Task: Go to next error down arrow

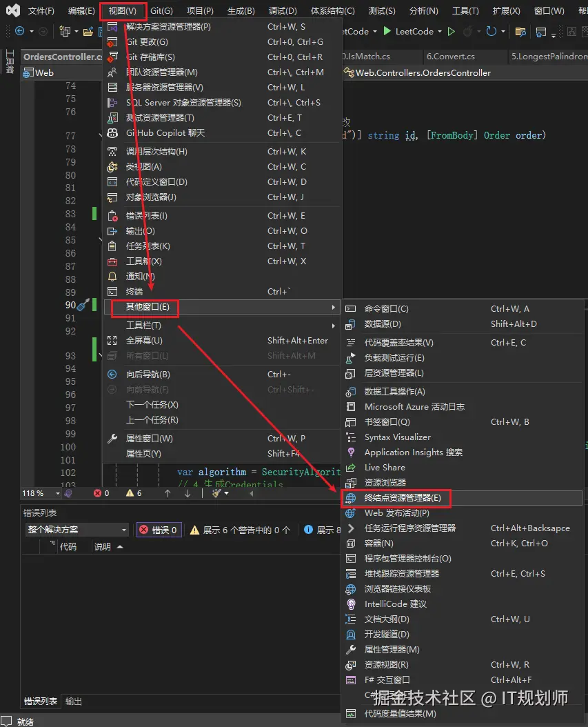Action: point(187,494)
